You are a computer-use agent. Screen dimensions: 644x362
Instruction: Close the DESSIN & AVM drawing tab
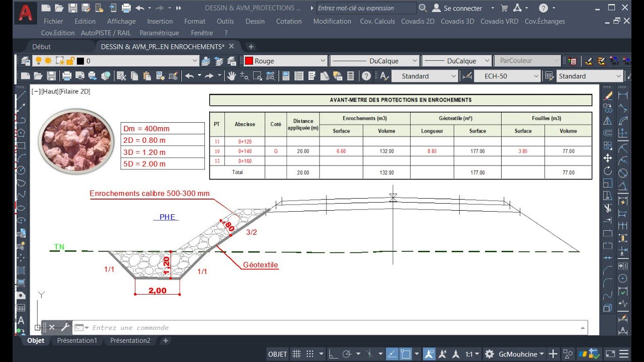point(231,46)
